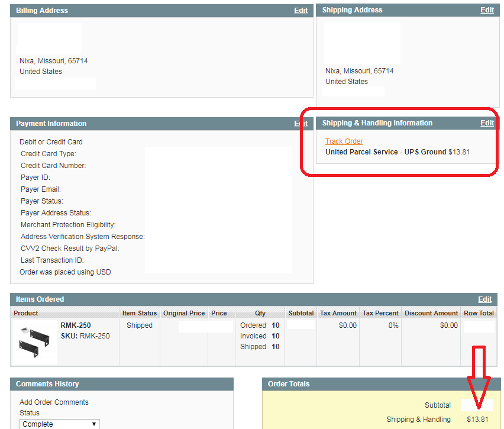Expand the Status dropdown showing Complete
504x429 pixels.
(x=60, y=424)
